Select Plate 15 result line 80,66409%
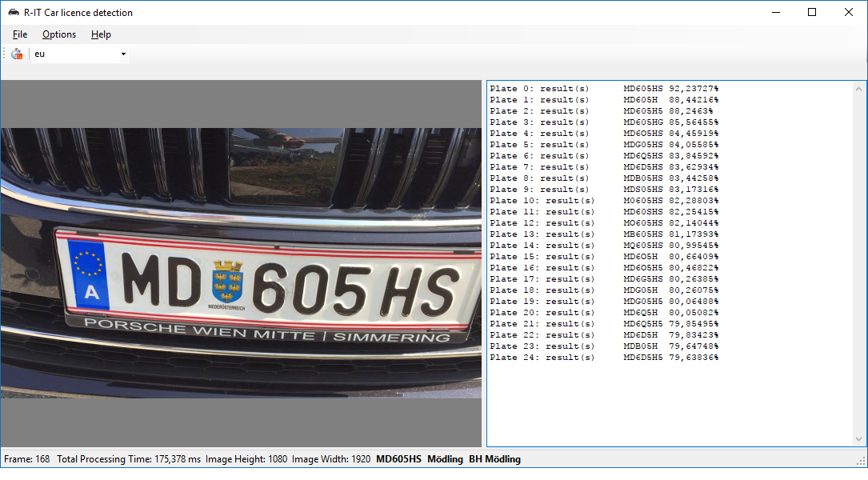The width and height of the screenshot is (868, 480). [x=604, y=256]
